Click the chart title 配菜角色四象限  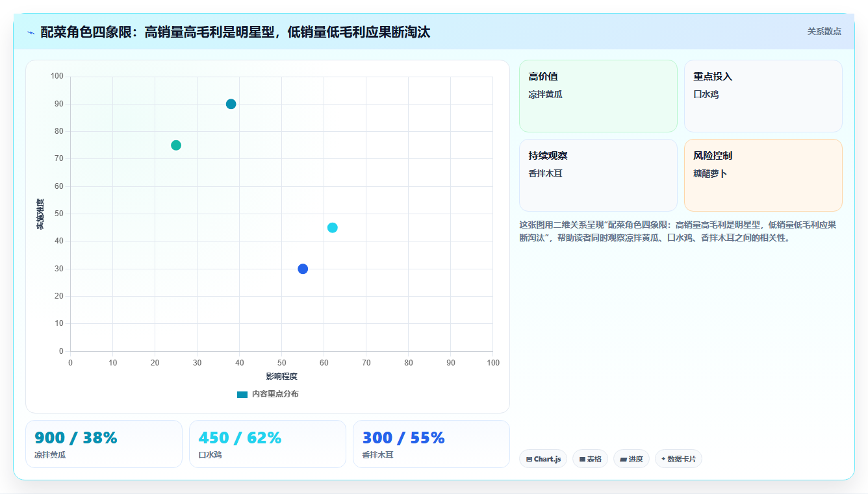[235, 32]
